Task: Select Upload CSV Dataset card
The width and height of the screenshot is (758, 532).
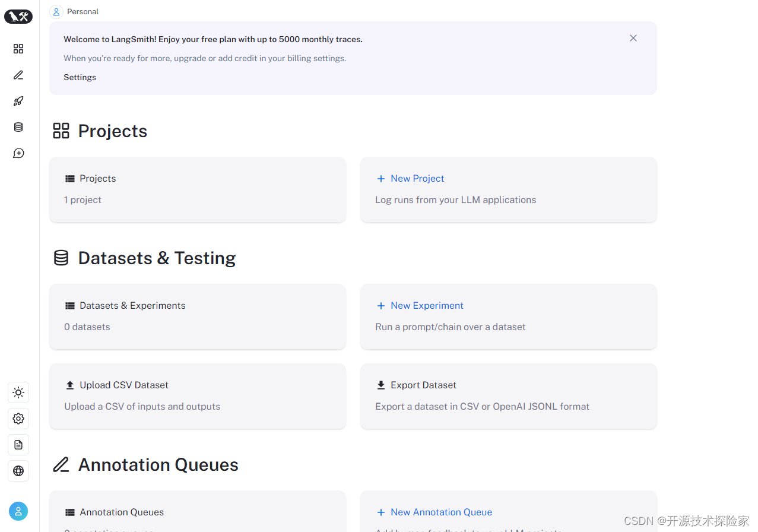Action: point(197,396)
